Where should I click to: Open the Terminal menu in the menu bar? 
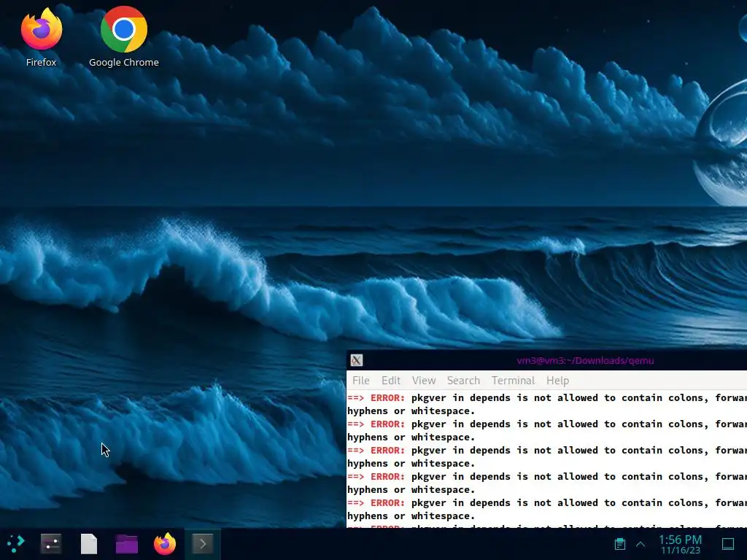(x=513, y=381)
